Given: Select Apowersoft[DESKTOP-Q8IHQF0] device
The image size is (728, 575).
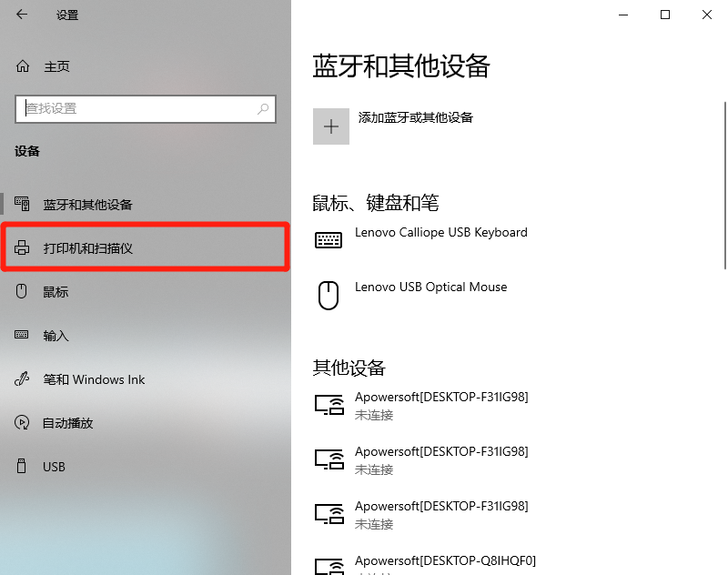Looking at the screenshot, I should click(x=444, y=560).
